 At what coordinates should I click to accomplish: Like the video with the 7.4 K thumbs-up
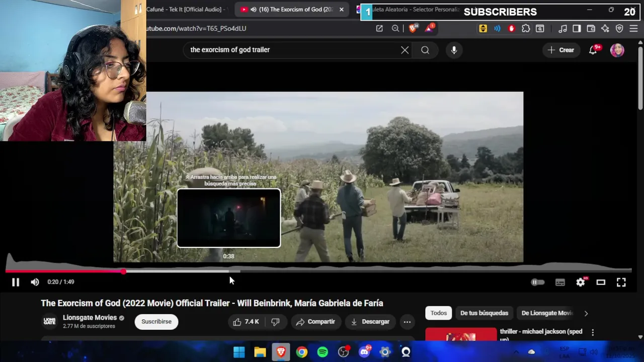click(x=246, y=322)
